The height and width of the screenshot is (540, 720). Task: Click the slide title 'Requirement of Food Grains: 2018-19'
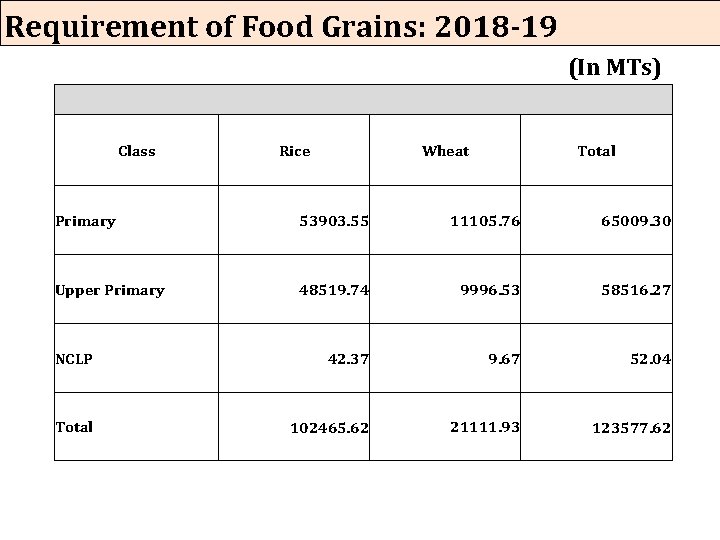point(281,25)
